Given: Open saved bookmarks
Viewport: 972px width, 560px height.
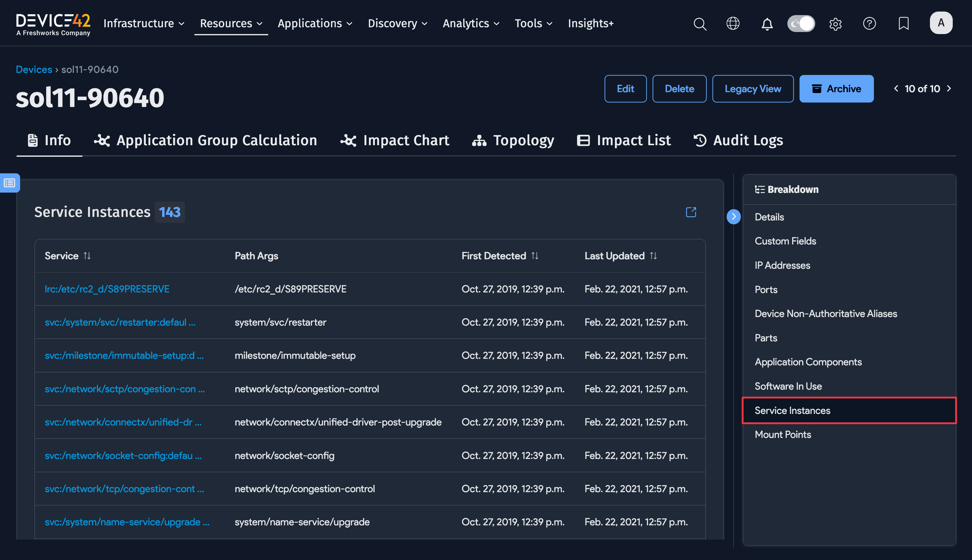Looking at the screenshot, I should 903,23.
